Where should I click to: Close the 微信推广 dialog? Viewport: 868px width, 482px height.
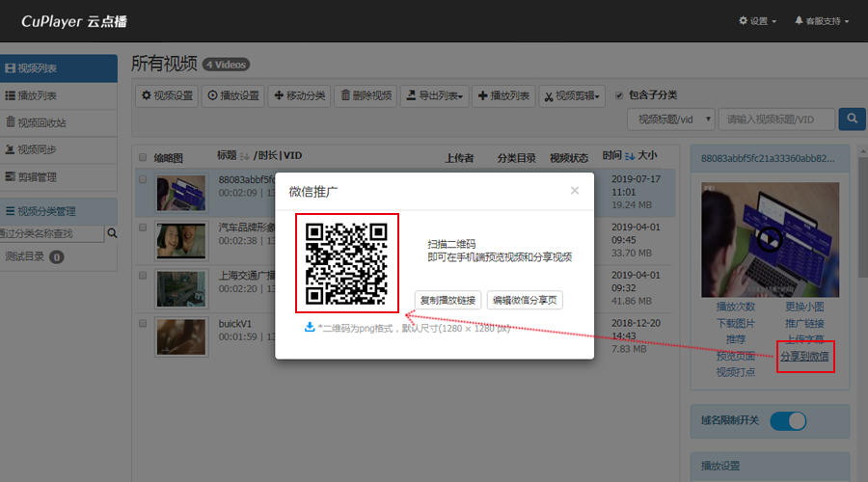(575, 191)
